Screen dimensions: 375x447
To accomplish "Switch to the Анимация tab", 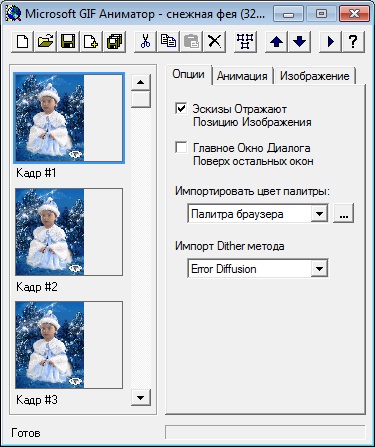I will pyautogui.click(x=242, y=76).
